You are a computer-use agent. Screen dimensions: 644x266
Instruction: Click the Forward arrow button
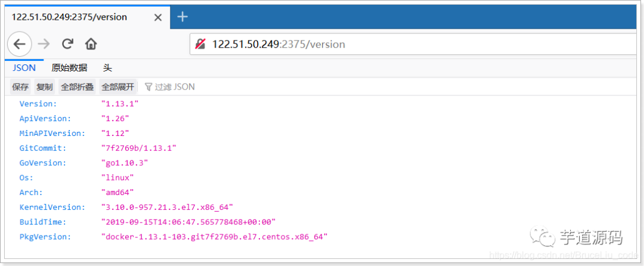click(x=44, y=44)
